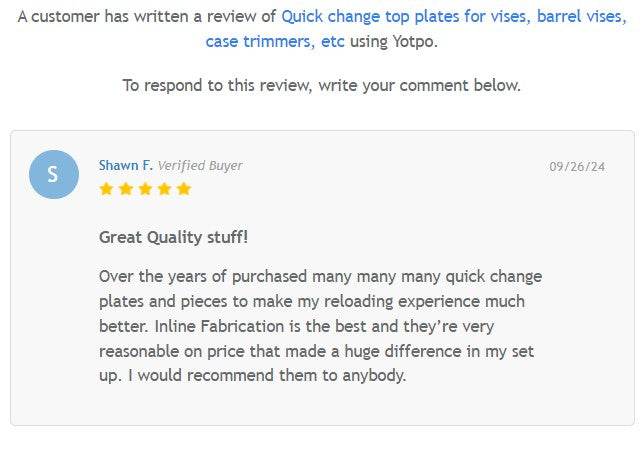642x451 pixels.
Task: Click reviewer name "Shawn F."
Action: pos(125,166)
